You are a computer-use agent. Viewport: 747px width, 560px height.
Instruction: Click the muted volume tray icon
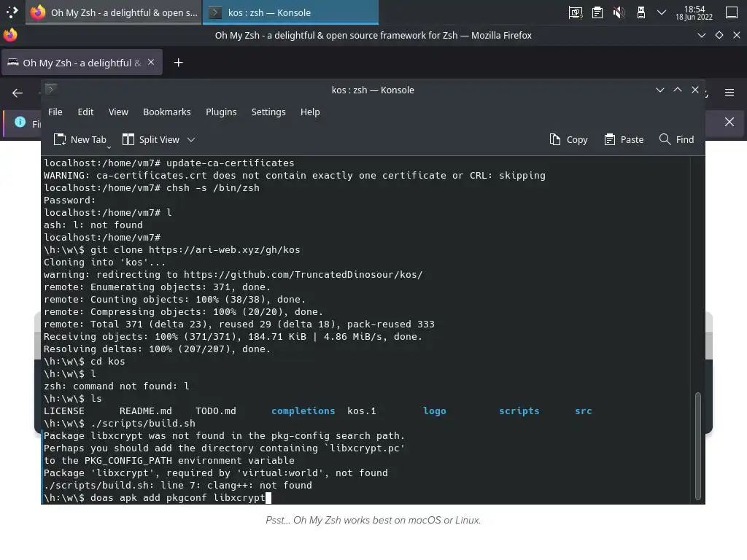(x=619, y=12)
